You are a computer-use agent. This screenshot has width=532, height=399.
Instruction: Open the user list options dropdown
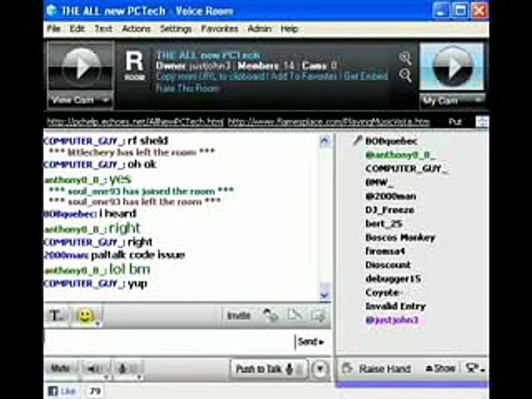[474, 369]
